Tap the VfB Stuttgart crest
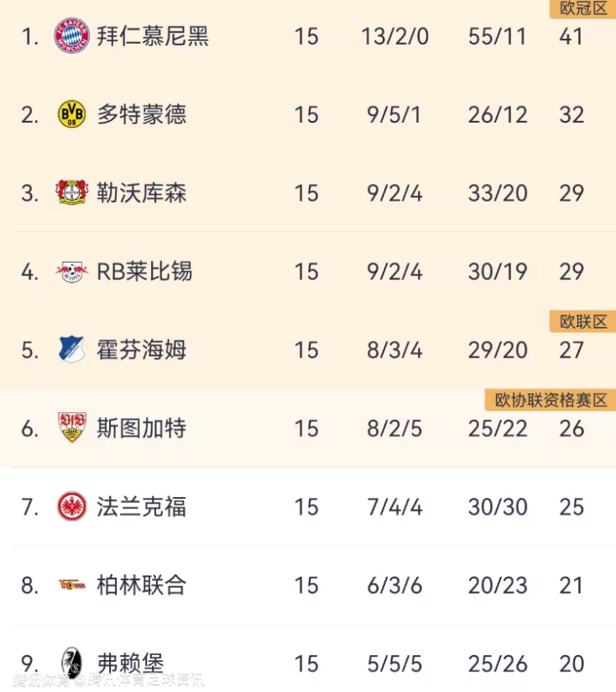The width and height of the screenshot is (616, 692). coord(72,428)
